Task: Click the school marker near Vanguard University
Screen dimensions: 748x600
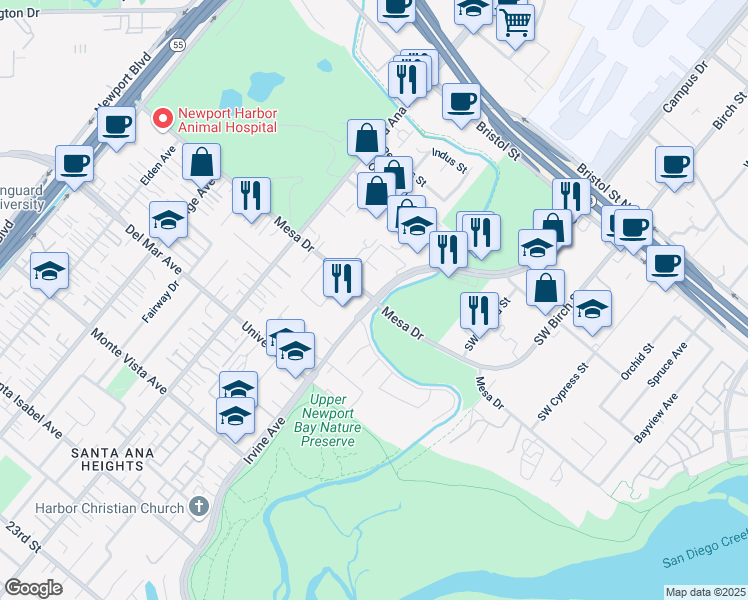Action: pos(49,273)
